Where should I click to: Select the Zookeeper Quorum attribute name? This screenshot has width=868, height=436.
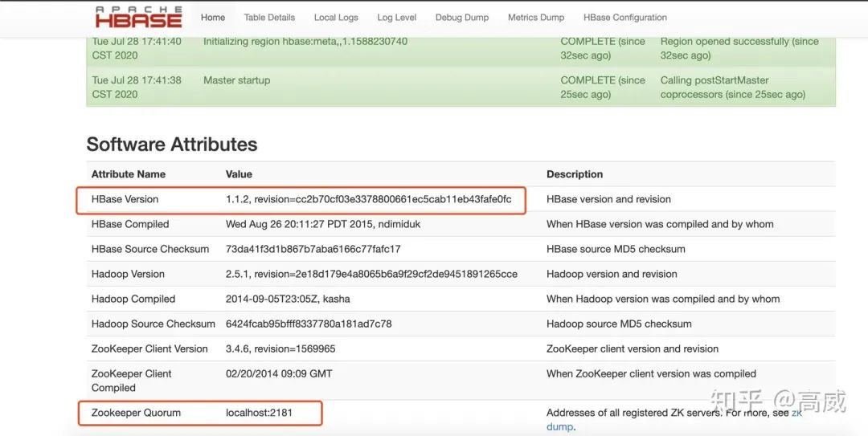(136, 412)
